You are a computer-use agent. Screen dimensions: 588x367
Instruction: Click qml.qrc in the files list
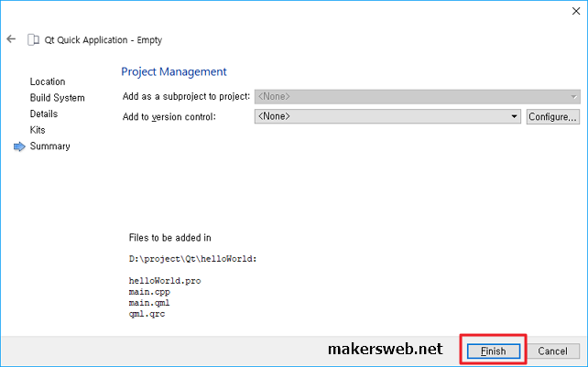coord(147,314)
